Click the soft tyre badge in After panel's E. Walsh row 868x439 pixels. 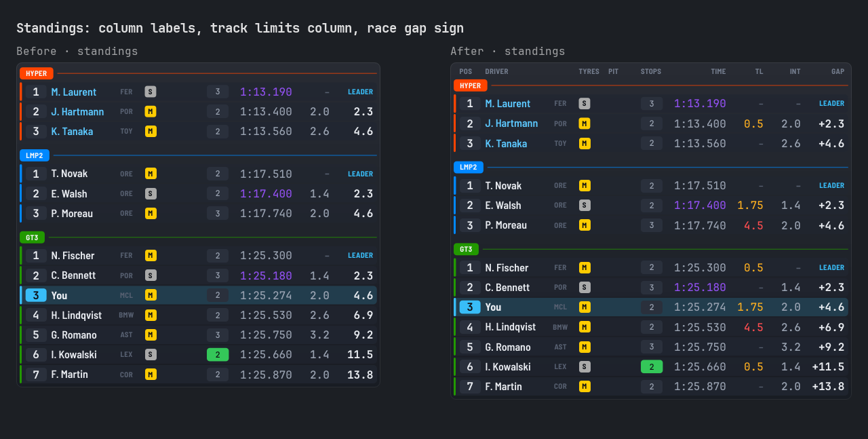pyautogui.click(x=585, y=205)
